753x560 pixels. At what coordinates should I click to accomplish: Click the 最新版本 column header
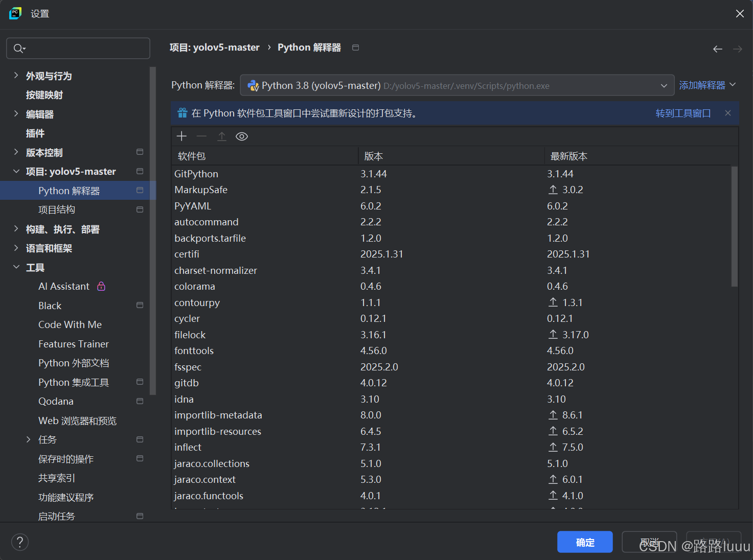tap(637, 156)
